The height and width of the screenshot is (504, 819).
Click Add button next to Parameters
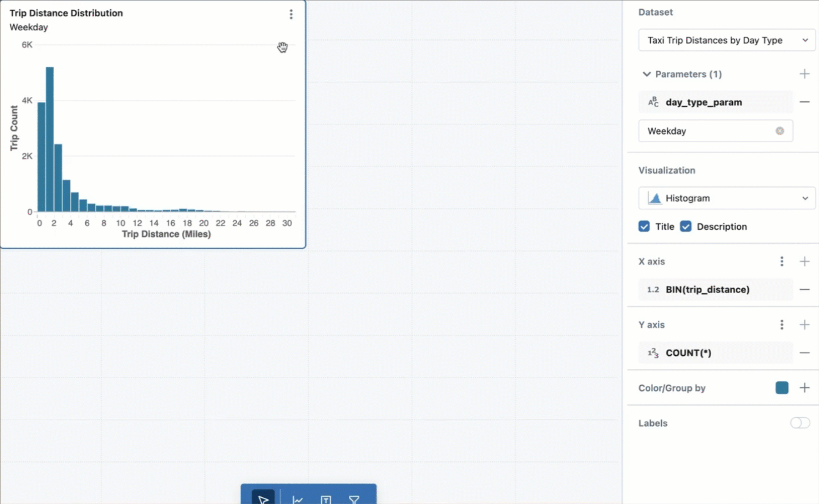(804, 74)
